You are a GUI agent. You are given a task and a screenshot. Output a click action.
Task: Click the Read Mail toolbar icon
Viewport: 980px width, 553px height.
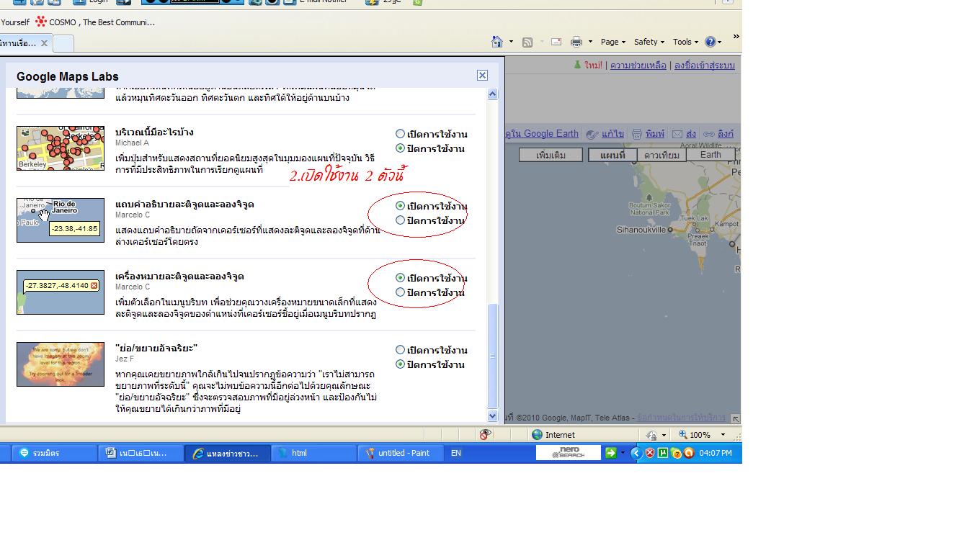556,42
